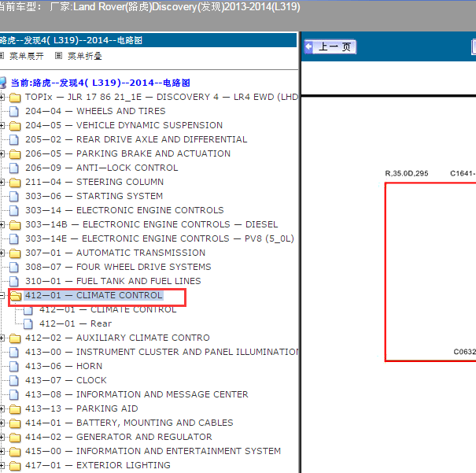The image size is (476, 473).
Task: Open 308-07 FOUR WHEEL DRIVE SYSTEMS document
Action: pos(118,267)
